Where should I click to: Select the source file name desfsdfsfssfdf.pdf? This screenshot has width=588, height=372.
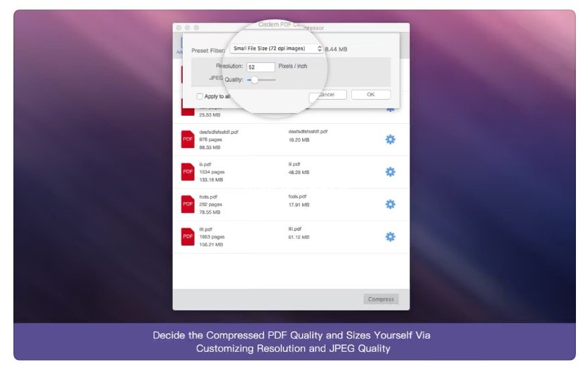[x=218, y=132]
